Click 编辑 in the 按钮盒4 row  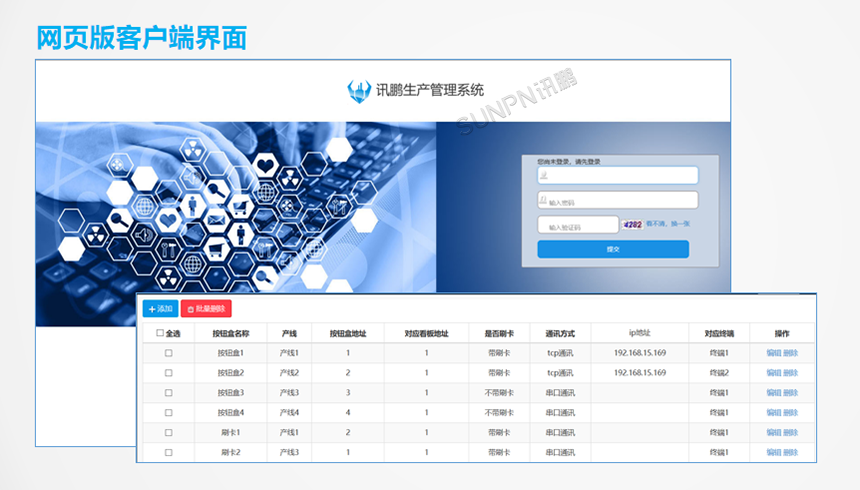tap(774, 412)
